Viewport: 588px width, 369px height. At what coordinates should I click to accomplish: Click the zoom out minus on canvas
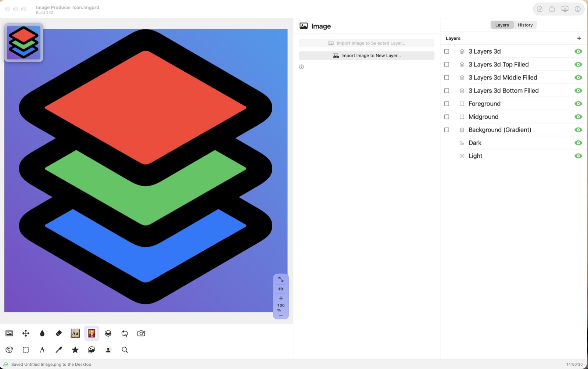coord(281,315)
